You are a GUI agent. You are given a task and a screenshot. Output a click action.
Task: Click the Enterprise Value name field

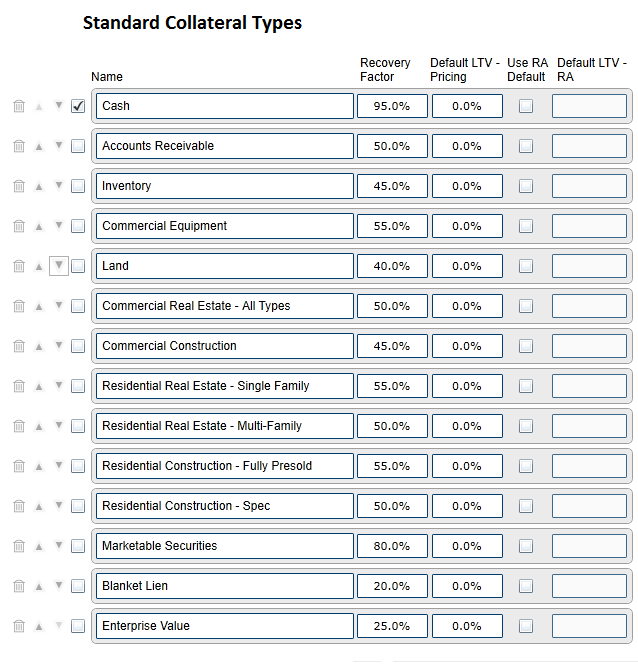pos(225,626)
